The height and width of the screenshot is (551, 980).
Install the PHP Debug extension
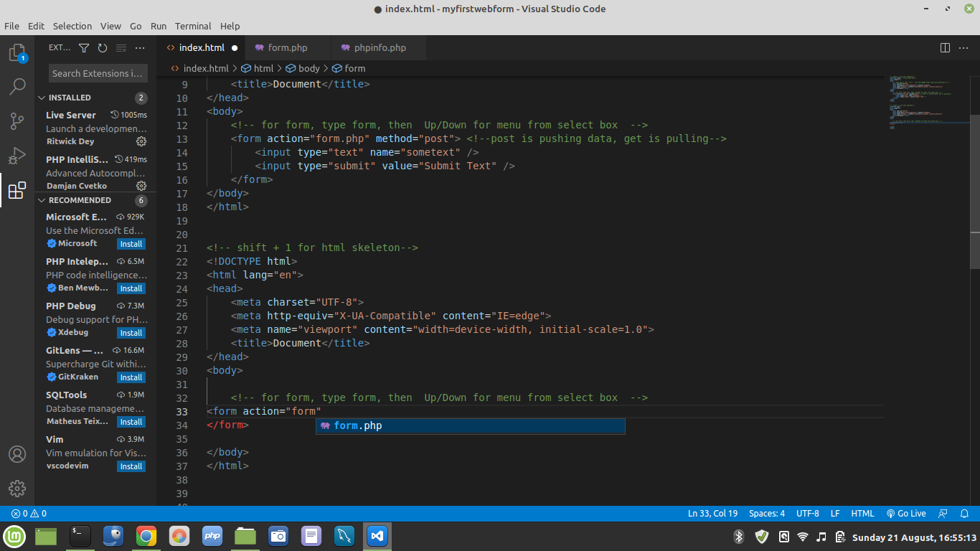click(131, 333)
